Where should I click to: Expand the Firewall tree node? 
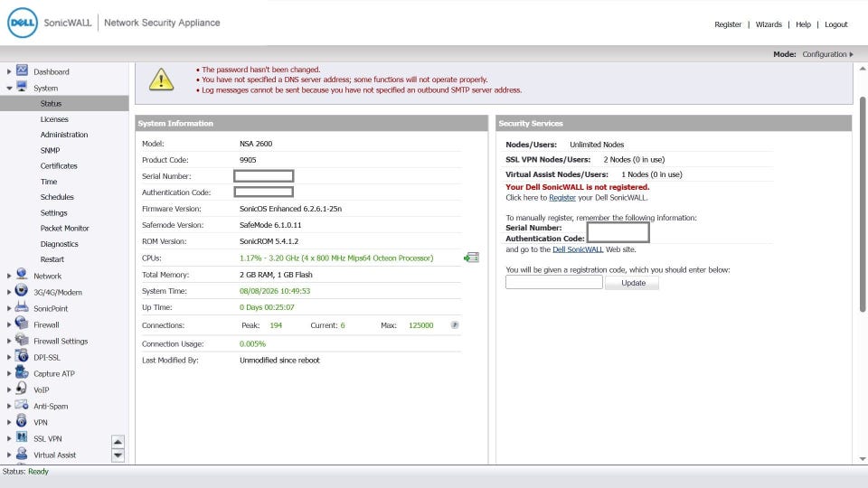pyautogui.click(x=9, y=325)
